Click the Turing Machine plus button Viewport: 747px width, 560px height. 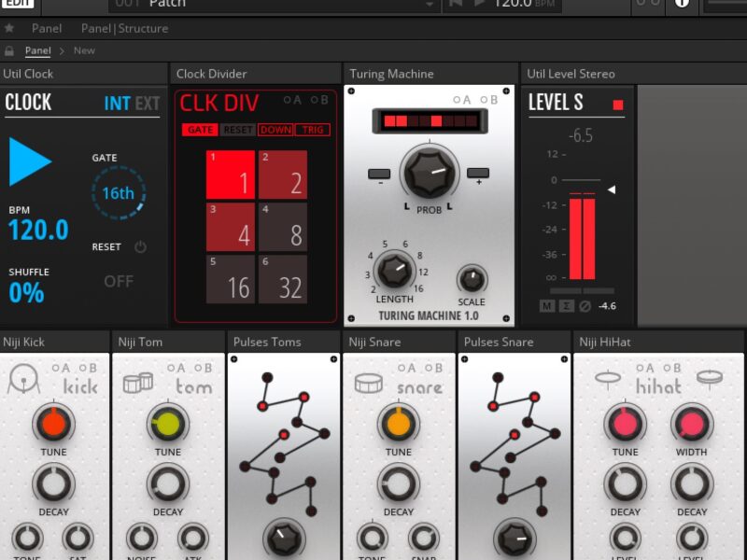pos(478,174)
